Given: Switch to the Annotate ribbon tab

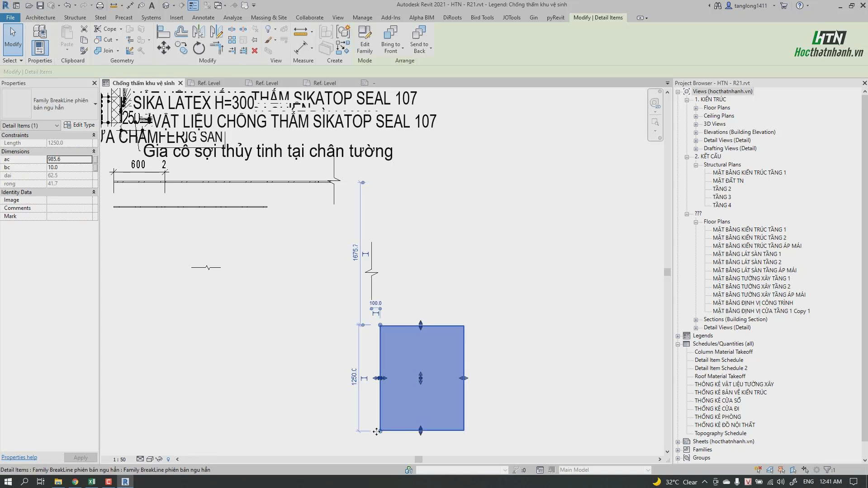Looking at the screenshot, I should [x=203, y=18].
